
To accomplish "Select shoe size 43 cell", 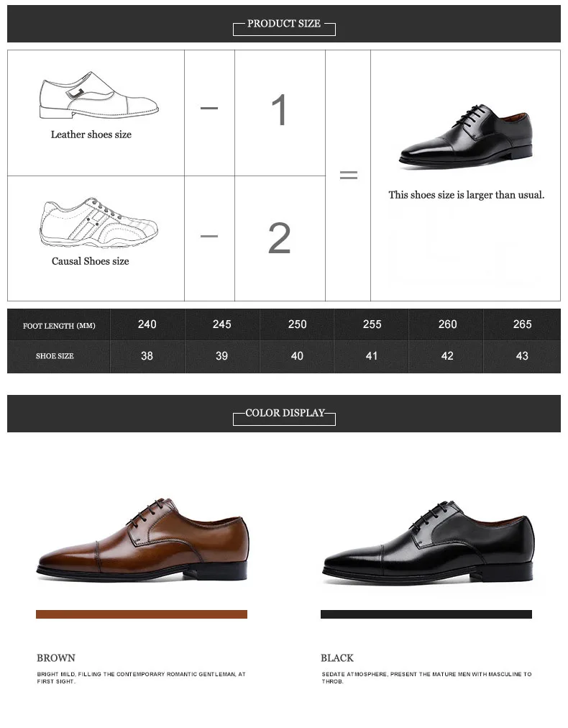I will [x=522, y=356].
